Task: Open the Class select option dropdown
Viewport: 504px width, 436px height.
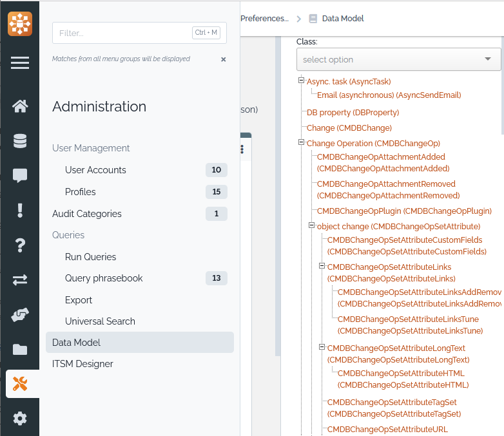Action: pos(398,59)
